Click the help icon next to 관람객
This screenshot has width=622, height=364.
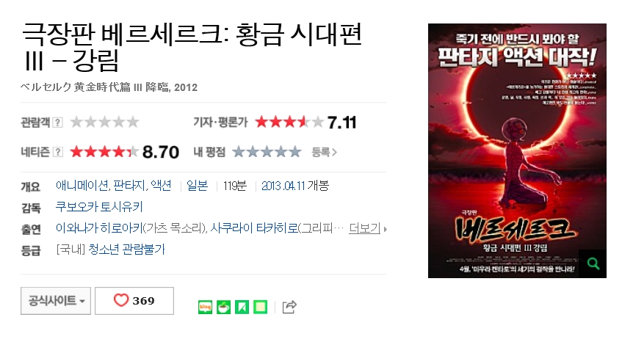pyautogui.click(x=57, y=122)
